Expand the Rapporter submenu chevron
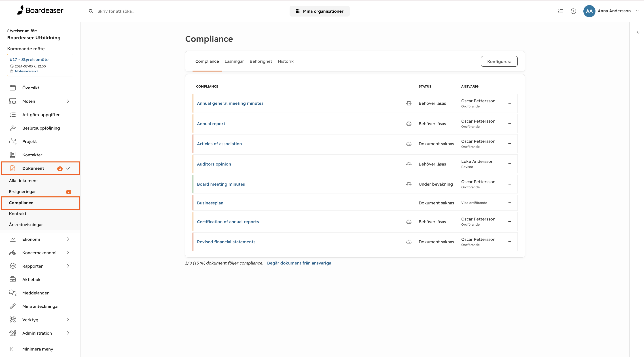Screen dimensions: 644x357 pos(68,266)
